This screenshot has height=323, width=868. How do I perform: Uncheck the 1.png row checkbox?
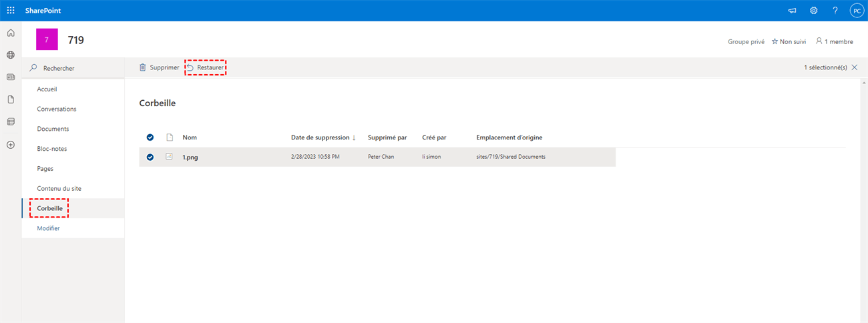pos(150,157)
